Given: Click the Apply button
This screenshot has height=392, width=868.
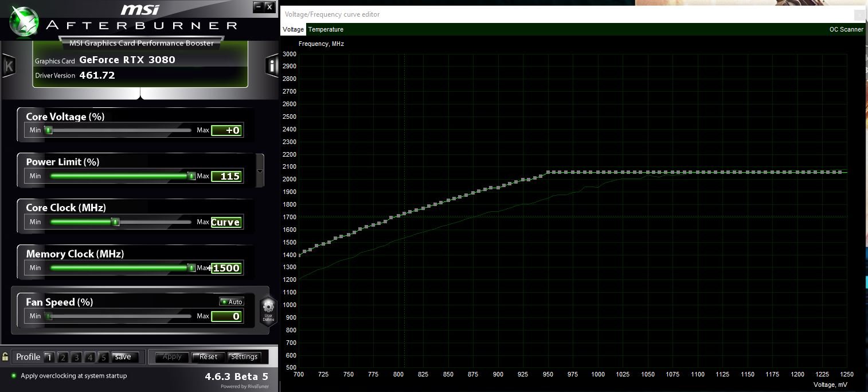Looking at the screenshot, I should point(172,357).
